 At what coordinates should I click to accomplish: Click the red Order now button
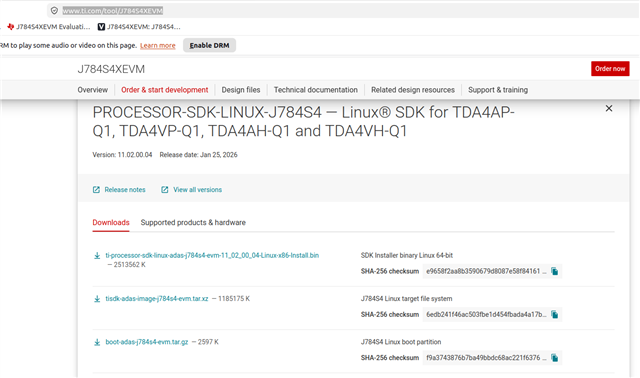click(610, 69)
